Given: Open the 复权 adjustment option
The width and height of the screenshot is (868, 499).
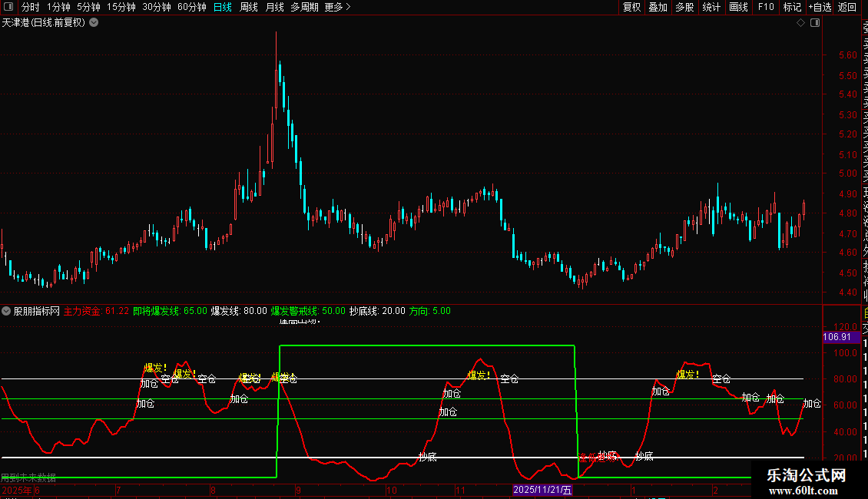Looking at the screenshot, I should 631,7.
